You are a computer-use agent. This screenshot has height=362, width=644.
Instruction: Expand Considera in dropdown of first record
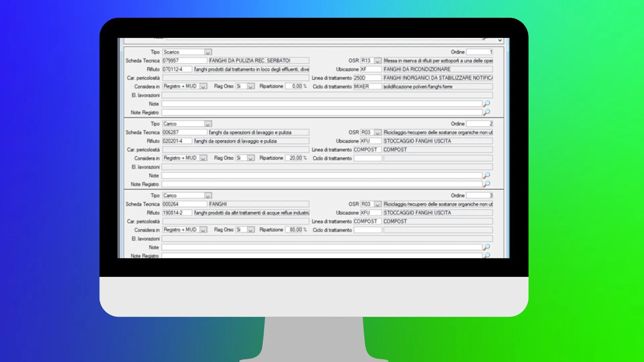pyautogui.click(x=203, y=86)
